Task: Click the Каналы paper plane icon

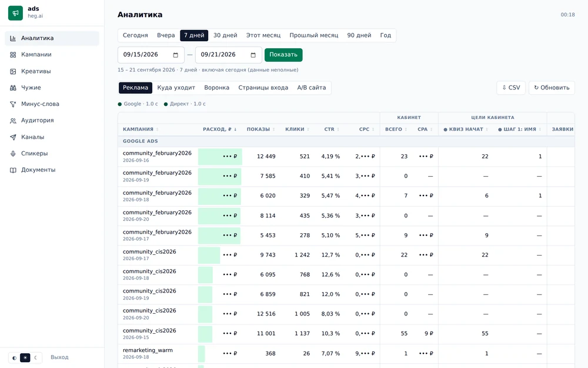Action: [x=13, y=137]
